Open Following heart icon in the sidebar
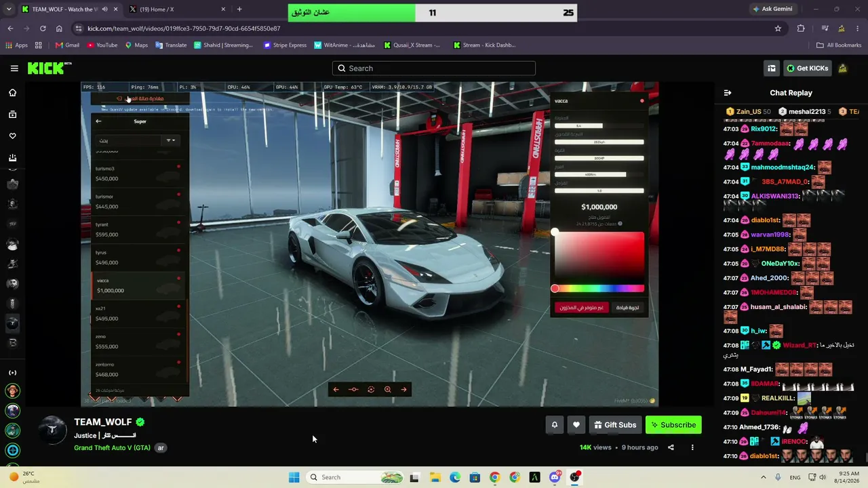The image size is (868, 488). coord(12,136)
